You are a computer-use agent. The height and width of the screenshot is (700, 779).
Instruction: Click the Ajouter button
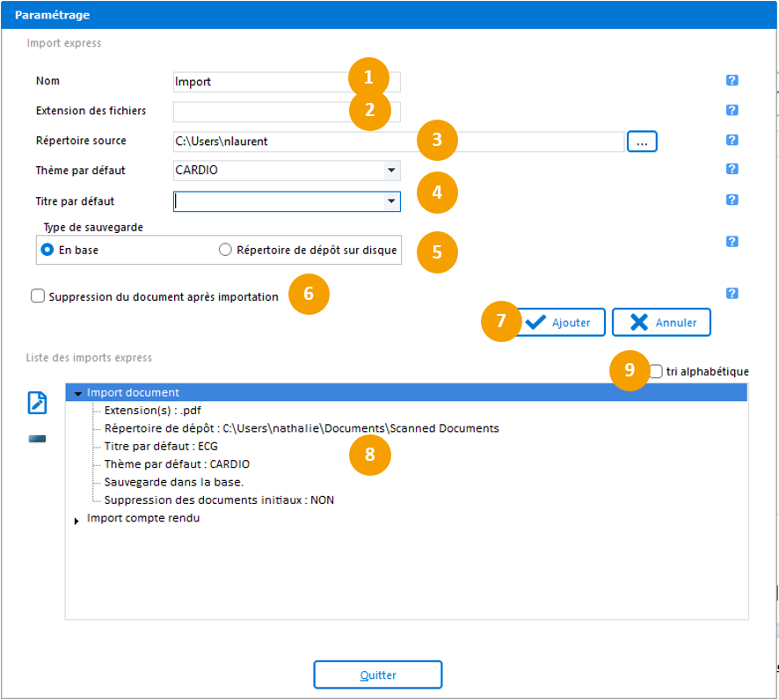(560, 323)
